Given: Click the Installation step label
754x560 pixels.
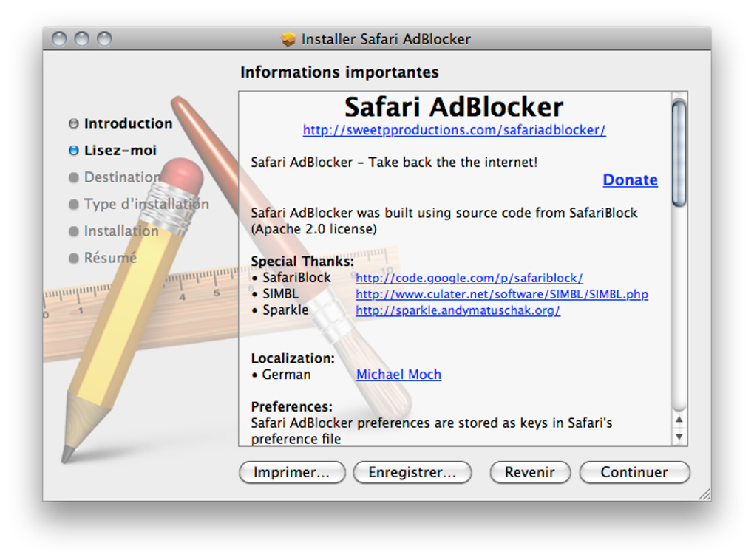Looking at the screenshot, I should (x=121, y=231).
